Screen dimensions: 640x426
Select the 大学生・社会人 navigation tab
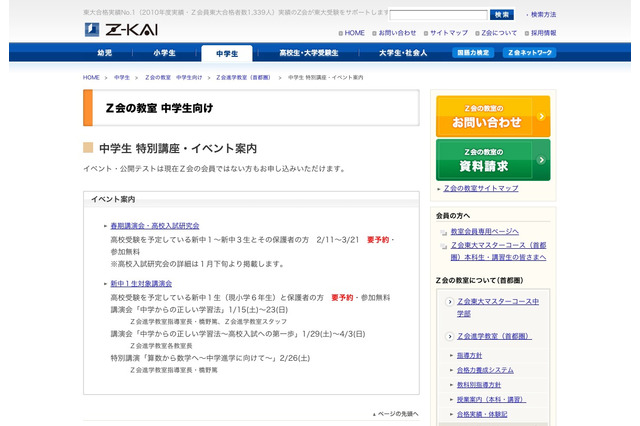pyautogui.click(x=403, y=53)
